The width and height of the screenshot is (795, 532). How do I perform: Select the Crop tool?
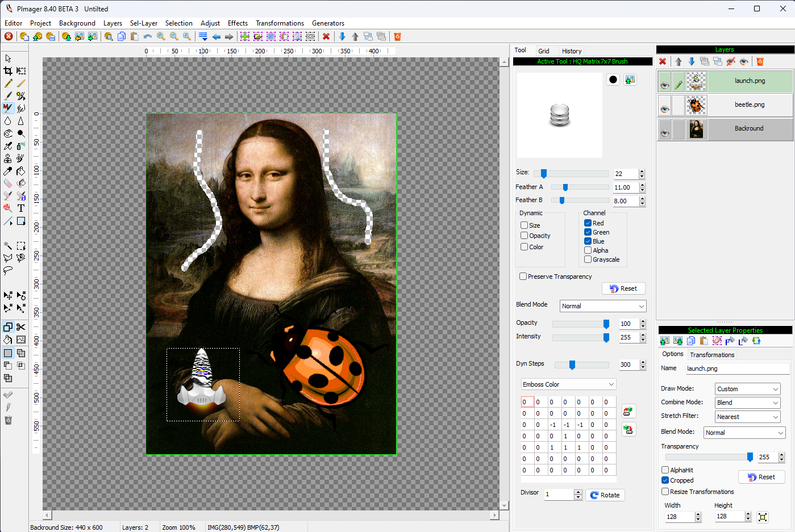coord(8,71)
